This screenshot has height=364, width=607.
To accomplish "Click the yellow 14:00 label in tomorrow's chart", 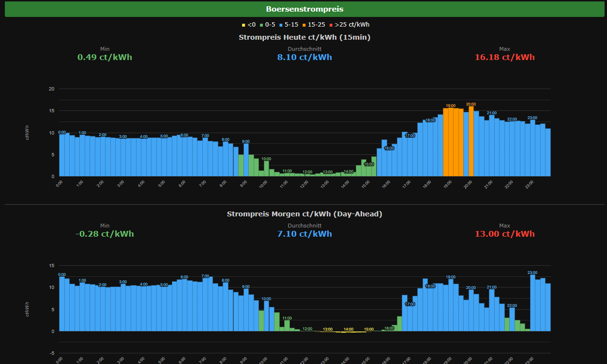I will (349, 329).
